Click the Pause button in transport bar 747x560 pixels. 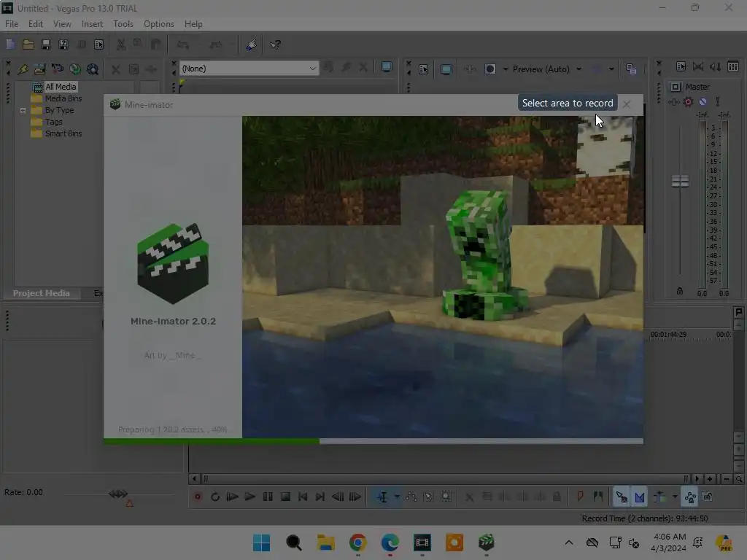[268, 497]
